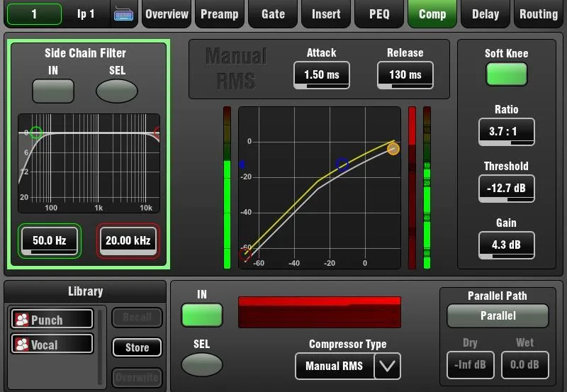The width and height of the screenshot is (567, 392).
Task: Select the Dry -Inf dB level box
Action: (470, 365)
